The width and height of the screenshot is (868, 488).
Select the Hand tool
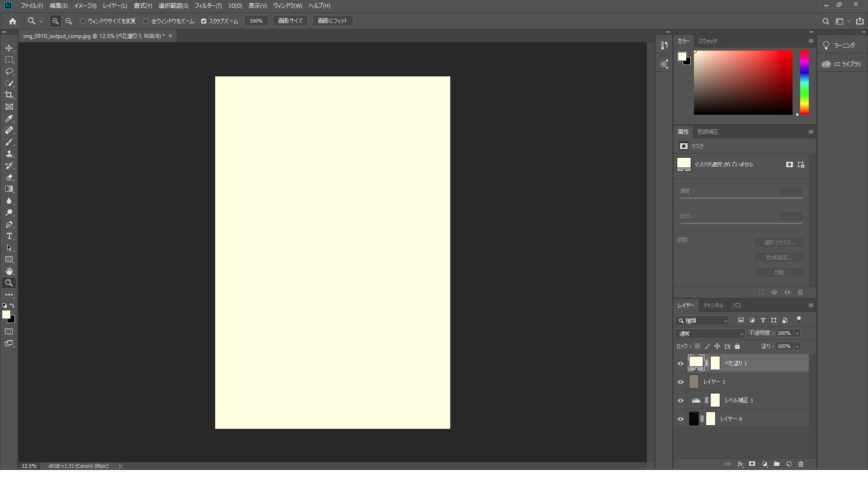pos(9,271)
